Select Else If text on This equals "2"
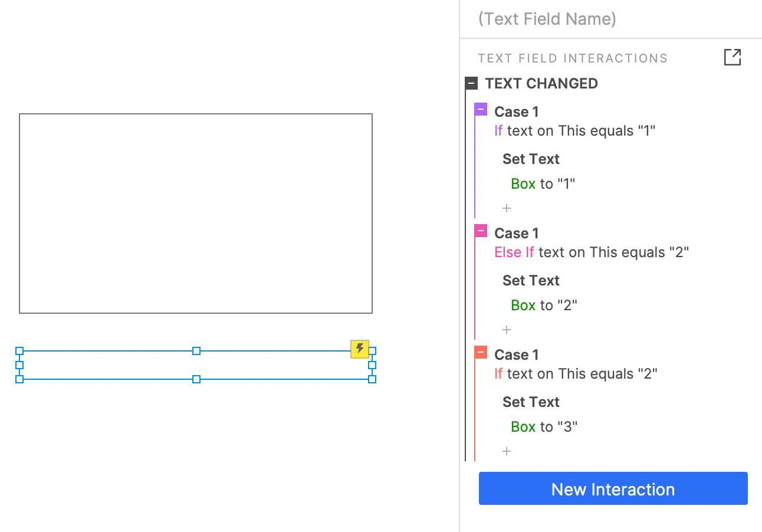The image size is (762, 532). tap(592, 252)
